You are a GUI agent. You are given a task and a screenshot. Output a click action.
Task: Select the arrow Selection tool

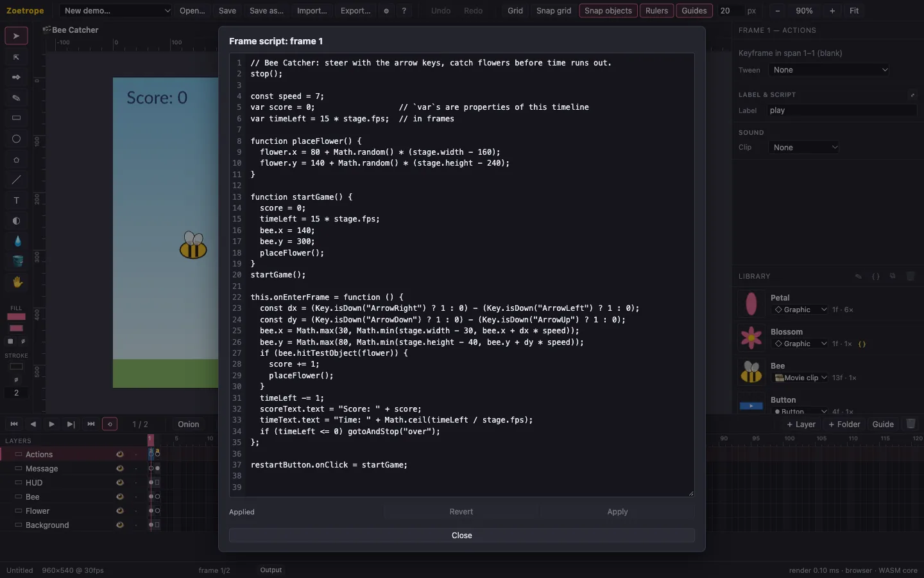pos(17,37)
